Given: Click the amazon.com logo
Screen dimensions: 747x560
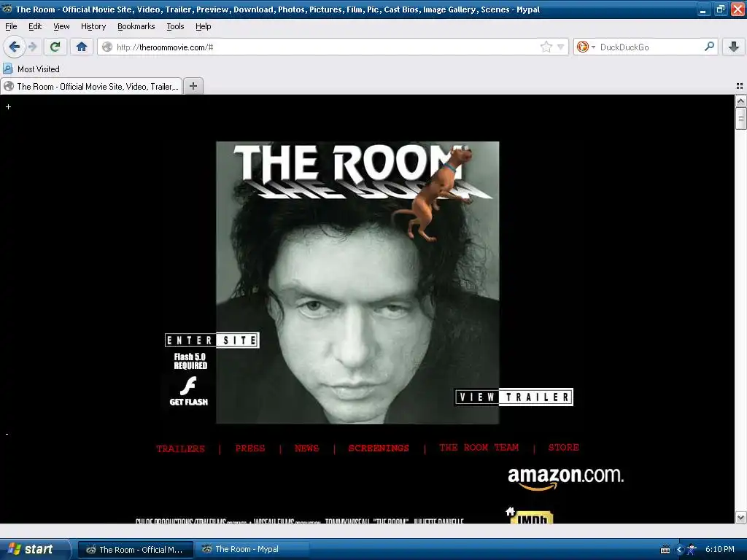Looking at the screenshot, I should tap(565, 478).
